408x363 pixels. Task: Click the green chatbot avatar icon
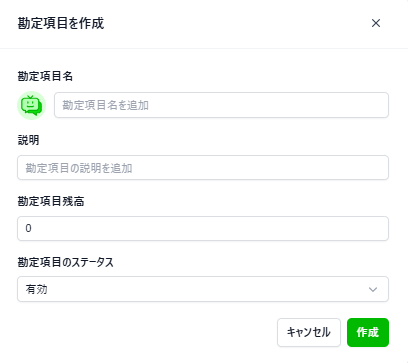coord(31,105)
